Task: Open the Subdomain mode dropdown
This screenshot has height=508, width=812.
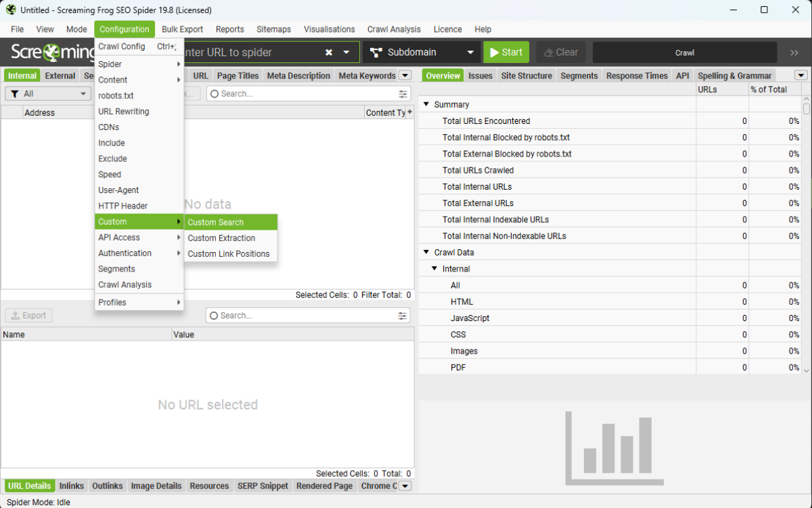Action: coord(470,53)
